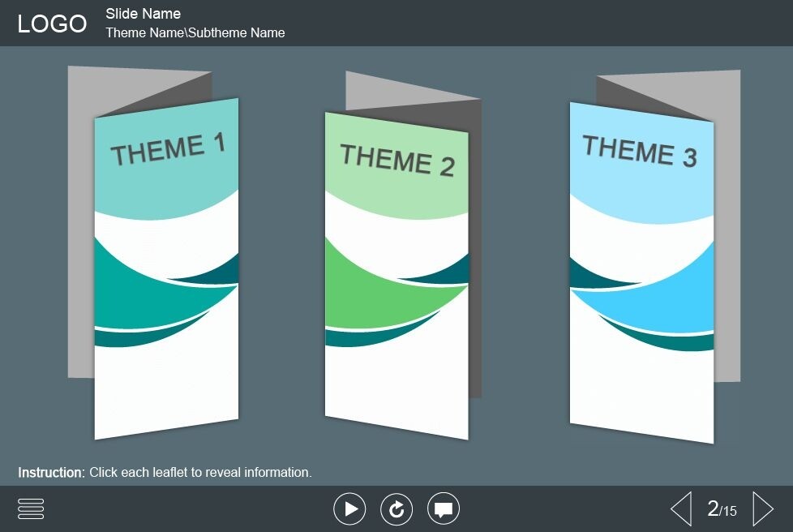Click the 2/15 slide counter
The width and height of the screenshot is (793, 532).
(x=722, y=509)
